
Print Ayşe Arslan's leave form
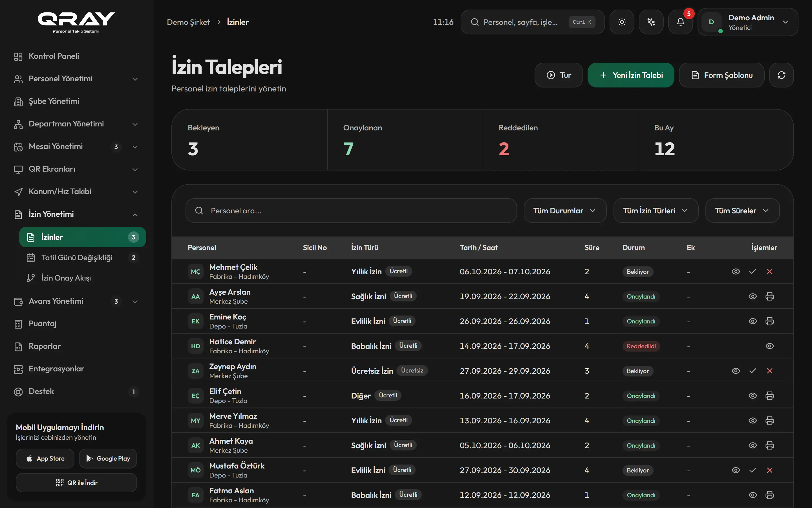(x=770, y=296)
